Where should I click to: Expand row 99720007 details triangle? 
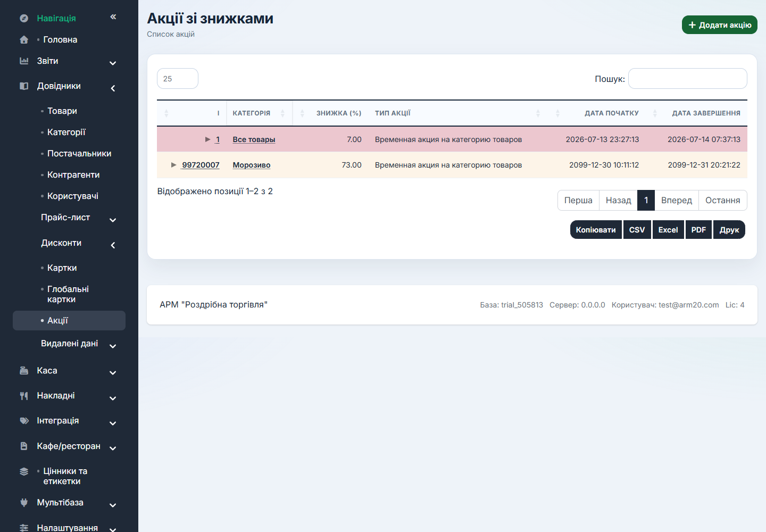point(173,165)
